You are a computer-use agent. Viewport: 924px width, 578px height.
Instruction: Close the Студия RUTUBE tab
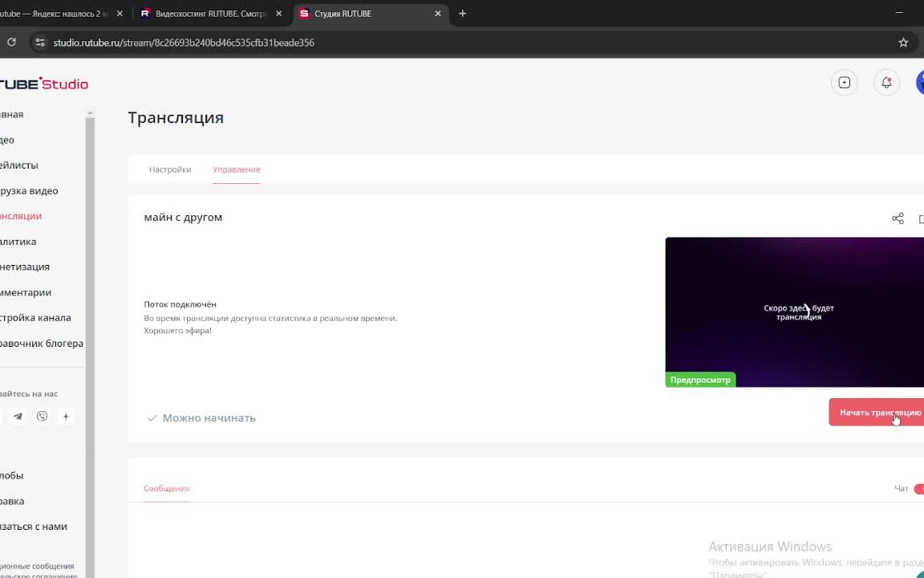coord(437,14)
